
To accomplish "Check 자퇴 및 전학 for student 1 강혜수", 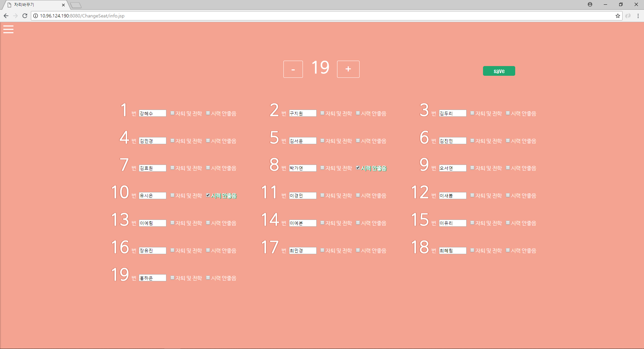I will (172, 113).
